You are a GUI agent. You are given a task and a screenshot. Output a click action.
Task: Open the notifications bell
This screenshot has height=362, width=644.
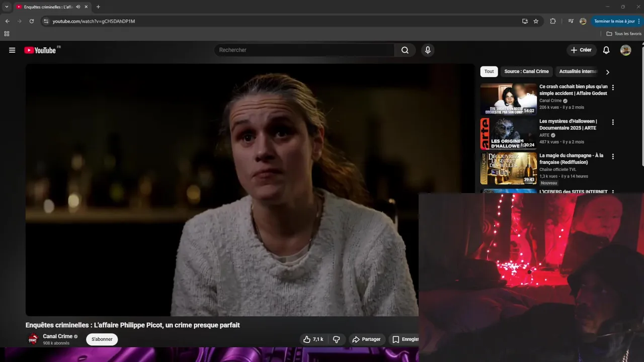[x=606, y=50]
